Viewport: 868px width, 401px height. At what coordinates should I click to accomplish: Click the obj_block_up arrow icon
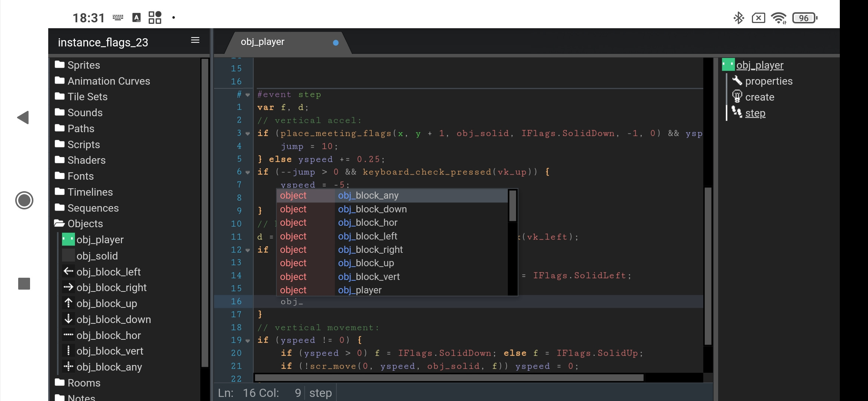68,303
